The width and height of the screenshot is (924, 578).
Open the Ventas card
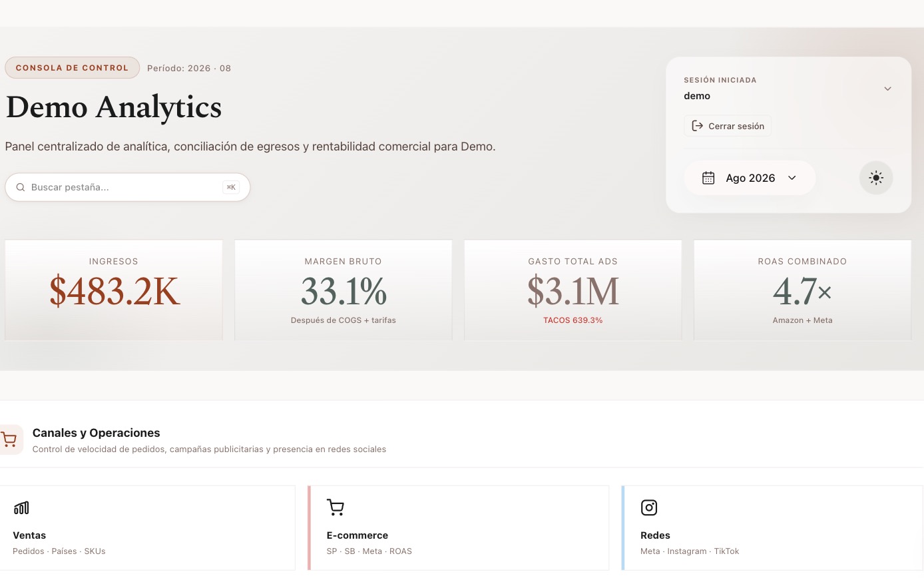147,528
